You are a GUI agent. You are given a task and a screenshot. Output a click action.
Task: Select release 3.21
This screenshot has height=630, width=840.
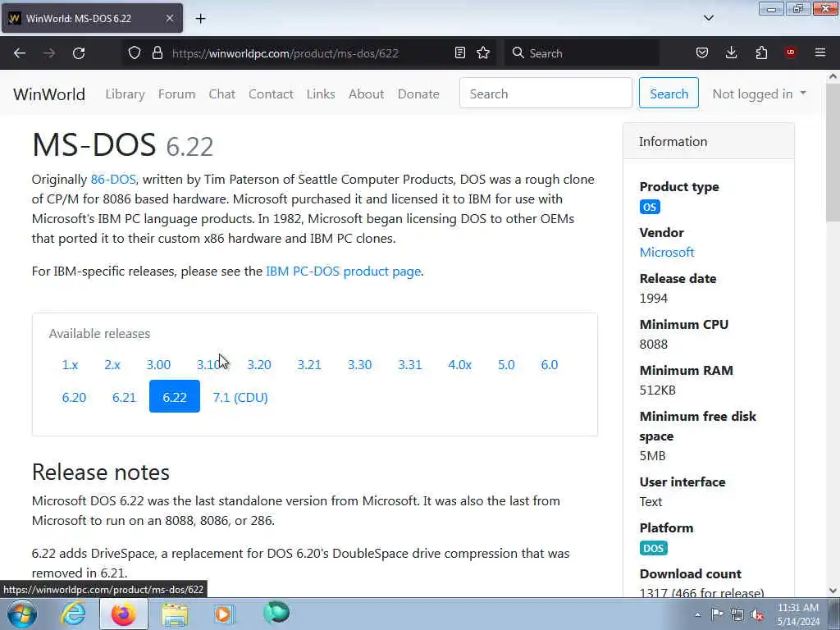tap(309, 364)
